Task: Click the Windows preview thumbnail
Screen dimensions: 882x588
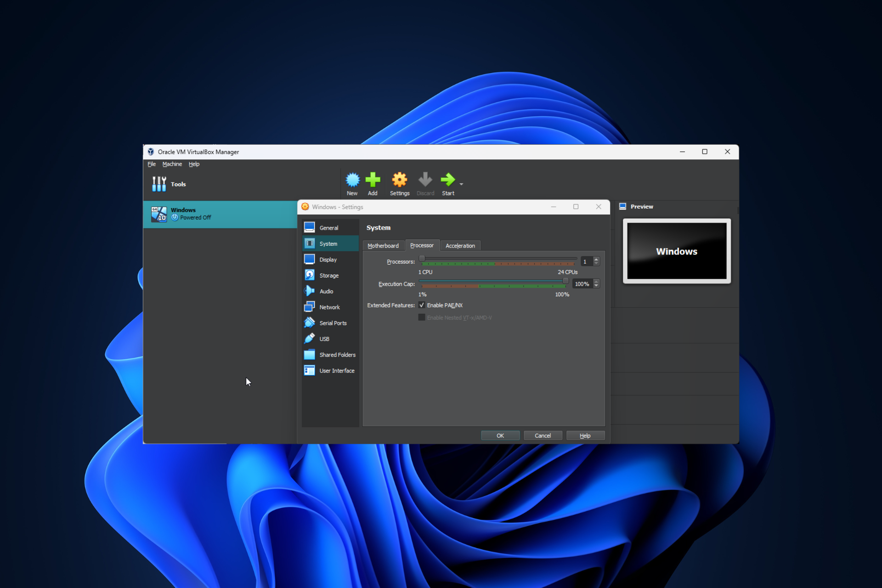Action: 677,251
